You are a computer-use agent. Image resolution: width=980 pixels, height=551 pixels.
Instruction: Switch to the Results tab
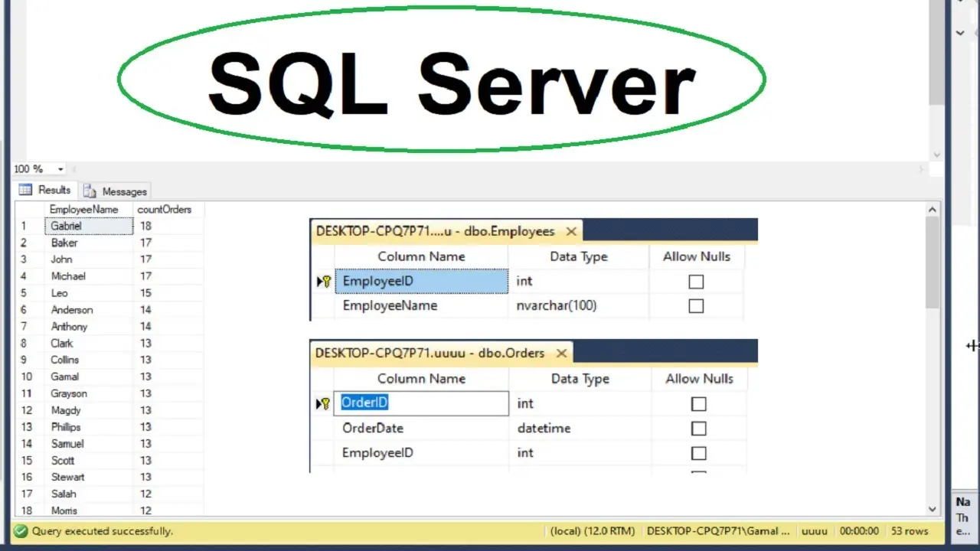coord(44,190)
